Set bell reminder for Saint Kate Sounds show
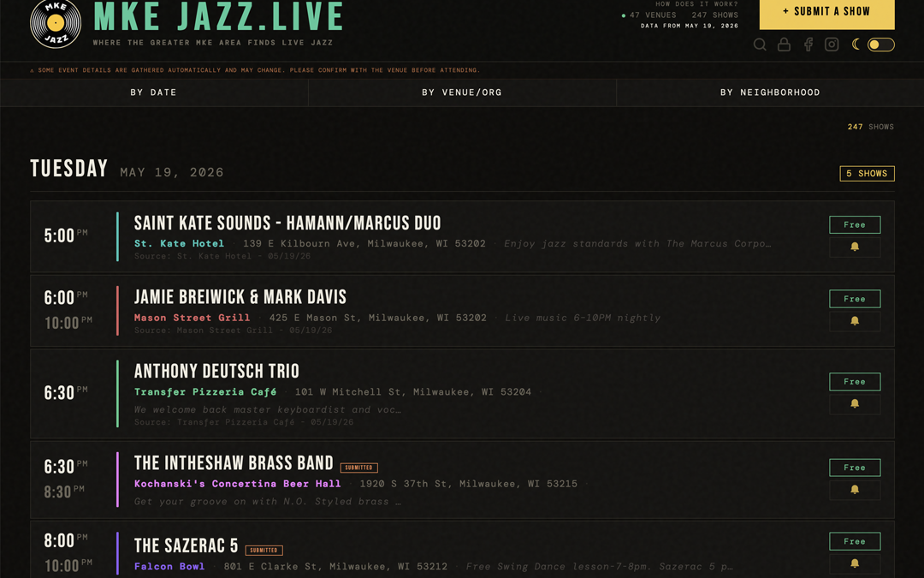Image resolution: width=924 pixels, height=578 pixels. click(x=855, y=247)
